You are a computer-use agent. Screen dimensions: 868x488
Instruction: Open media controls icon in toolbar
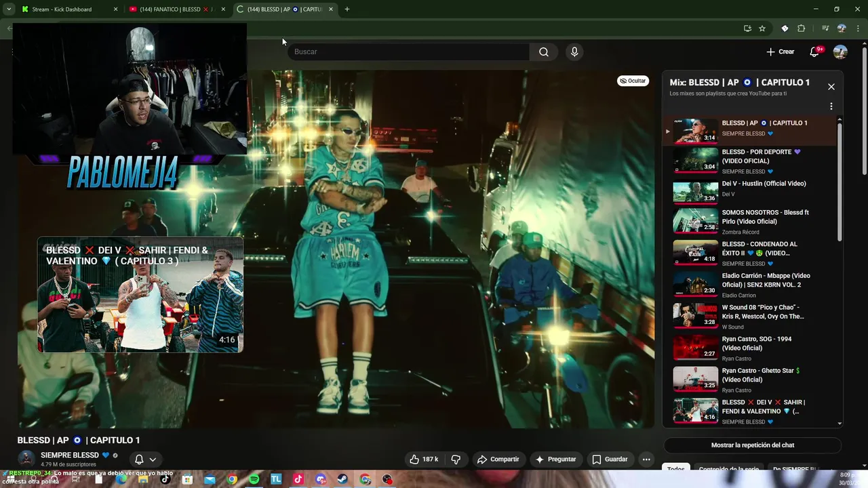(x=825, y=28)
